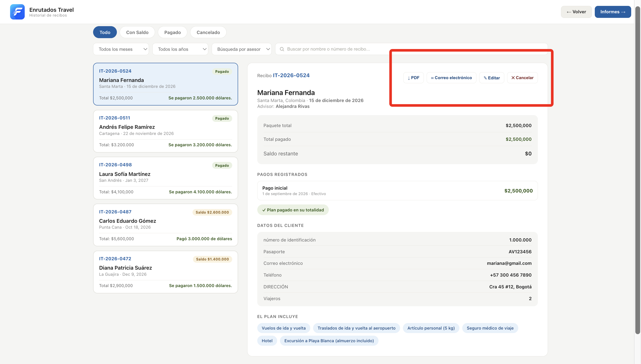Open the Todos los meses dropdown
Viewport: 641px width, 364px height.
(x=121, y=49)
